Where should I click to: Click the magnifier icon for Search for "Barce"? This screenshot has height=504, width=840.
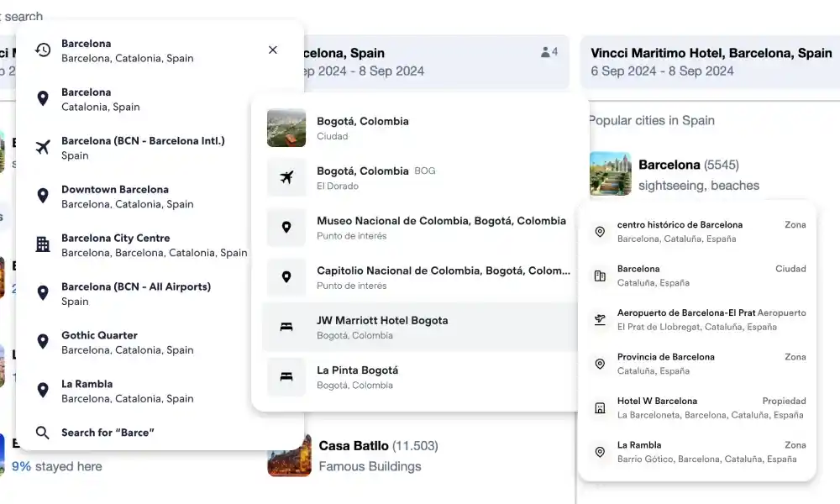pos(43,433)
